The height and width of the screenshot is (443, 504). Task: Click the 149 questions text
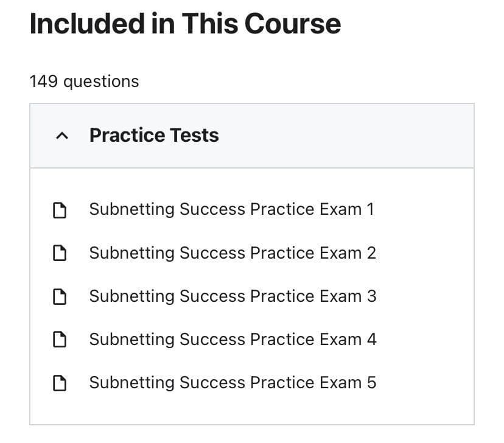pyautogui.click(x=84, y=82)
